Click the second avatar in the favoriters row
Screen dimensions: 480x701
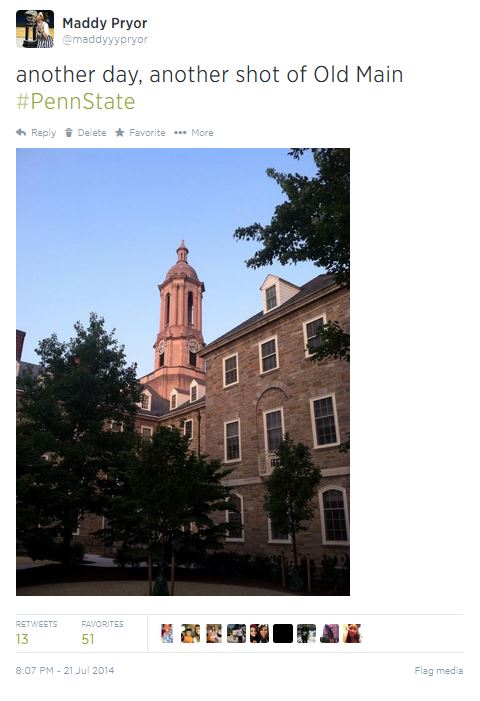pyautogui.click(x=190, y=633)
